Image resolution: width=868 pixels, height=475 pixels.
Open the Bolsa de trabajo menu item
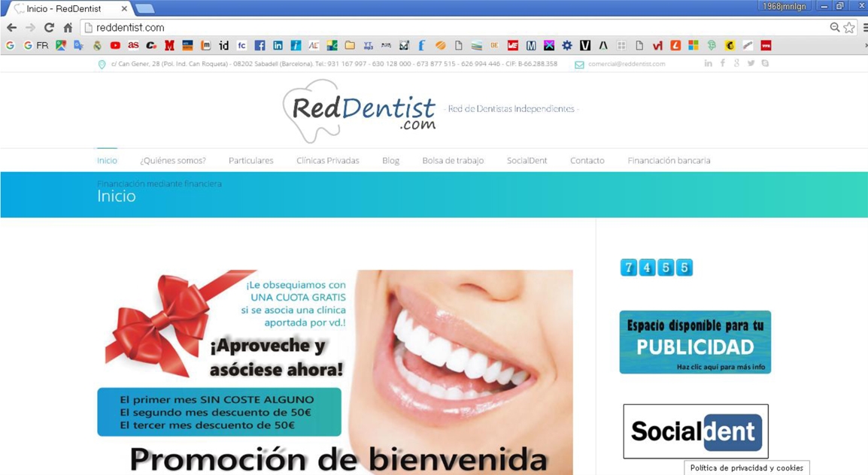tap(453, 161)
